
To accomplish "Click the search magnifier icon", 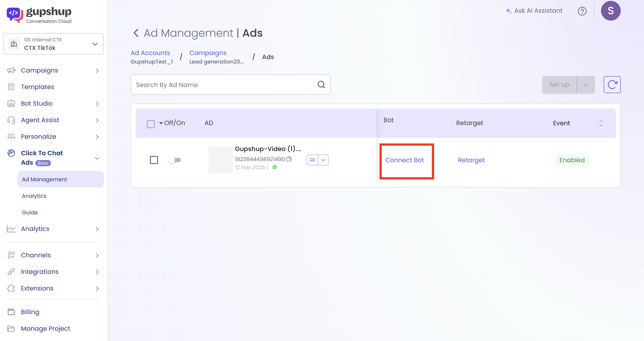I will pyautogui.click(x=321, y=85).
